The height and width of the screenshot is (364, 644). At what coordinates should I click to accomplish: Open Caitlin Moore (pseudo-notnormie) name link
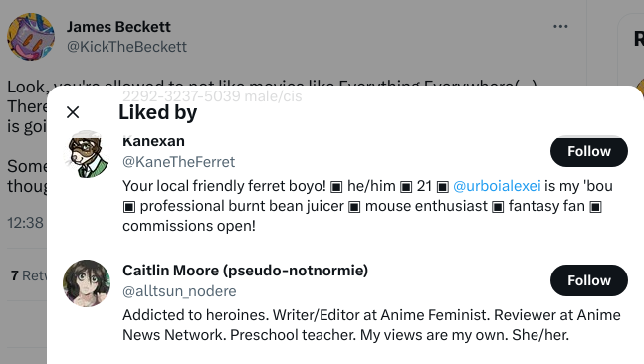(245, 271)
